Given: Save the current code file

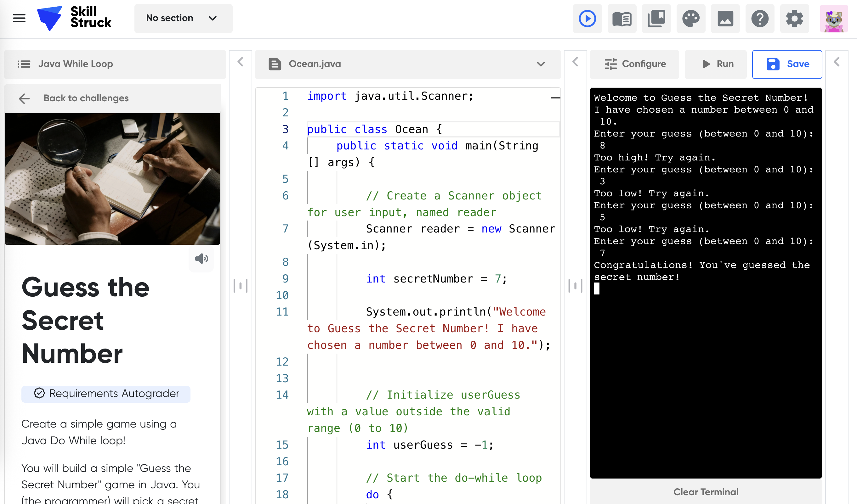Looking at the screenshot, I should point(787,64).
